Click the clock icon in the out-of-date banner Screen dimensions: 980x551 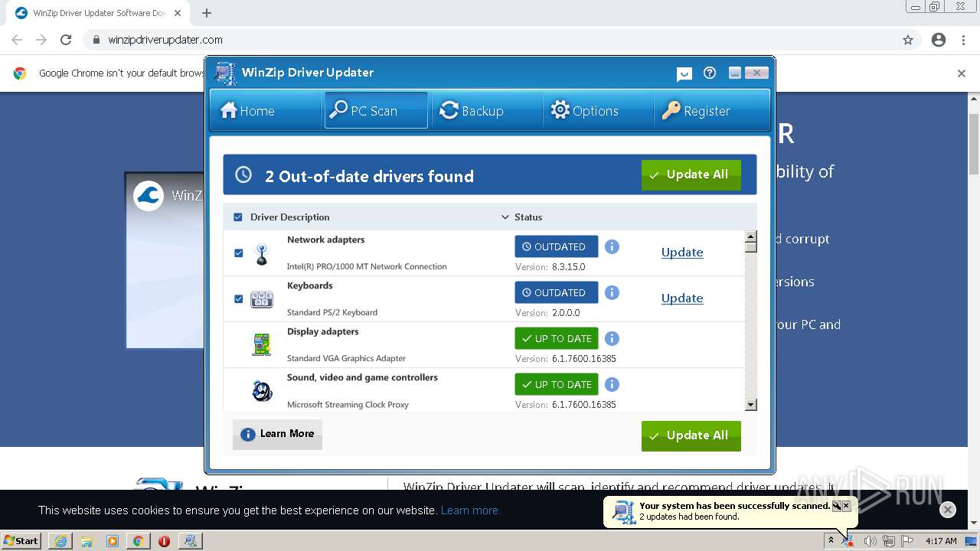pyautogui.click(x=243, y=175)
